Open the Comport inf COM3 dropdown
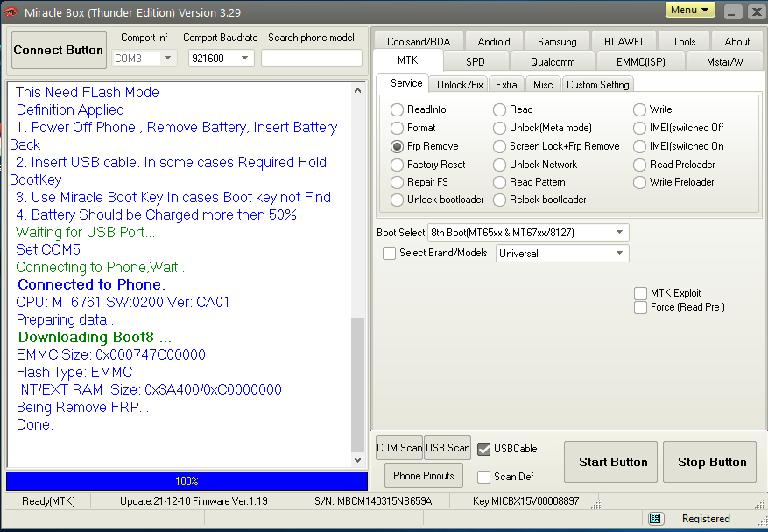 tap(144, 59)
